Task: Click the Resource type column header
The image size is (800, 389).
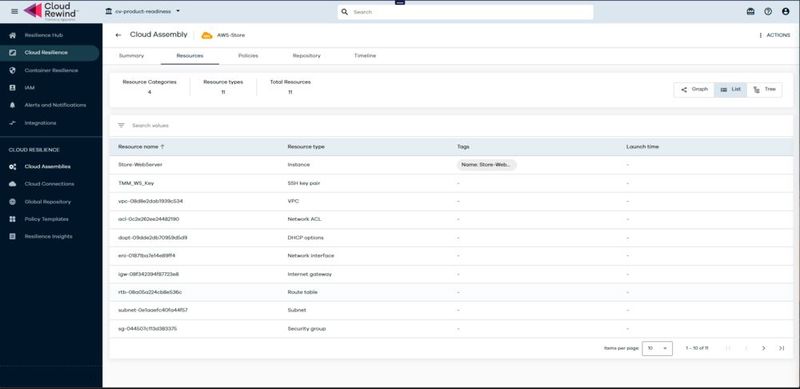Action: pyautogui.click(x=306, y=147)
